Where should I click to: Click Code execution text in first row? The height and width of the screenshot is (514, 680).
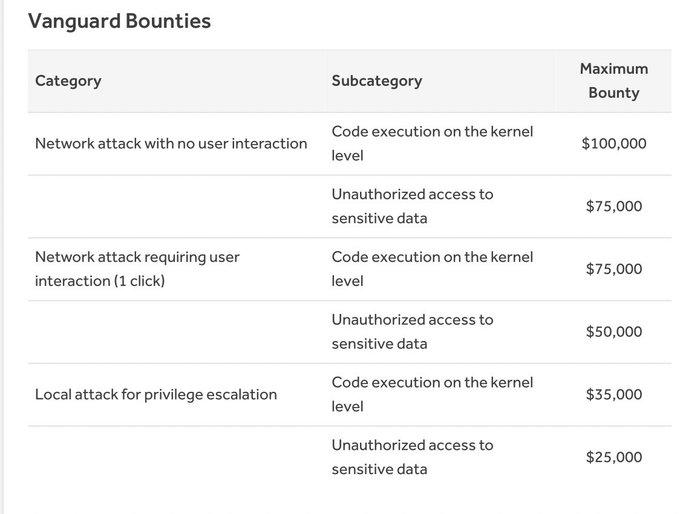tap(432, 144)
